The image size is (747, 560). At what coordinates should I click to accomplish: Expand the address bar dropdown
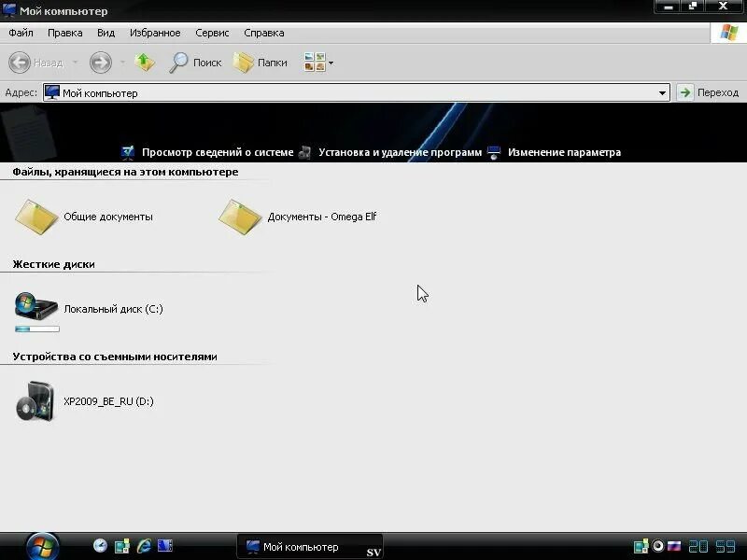[662, 92]
